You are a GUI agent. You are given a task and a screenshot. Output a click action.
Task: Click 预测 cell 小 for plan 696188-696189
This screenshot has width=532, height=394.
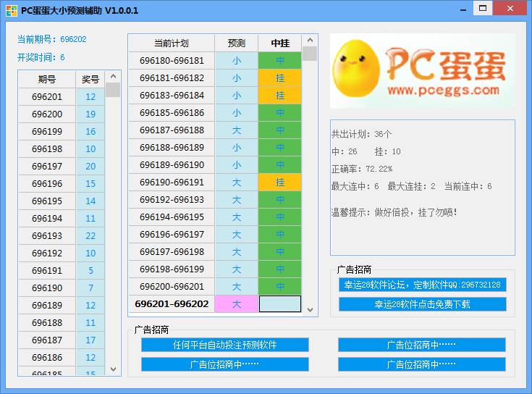tap(237, 147)
